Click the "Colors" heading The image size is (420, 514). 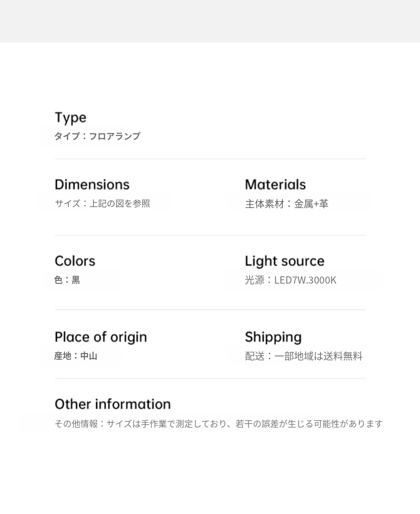(75, 261)
